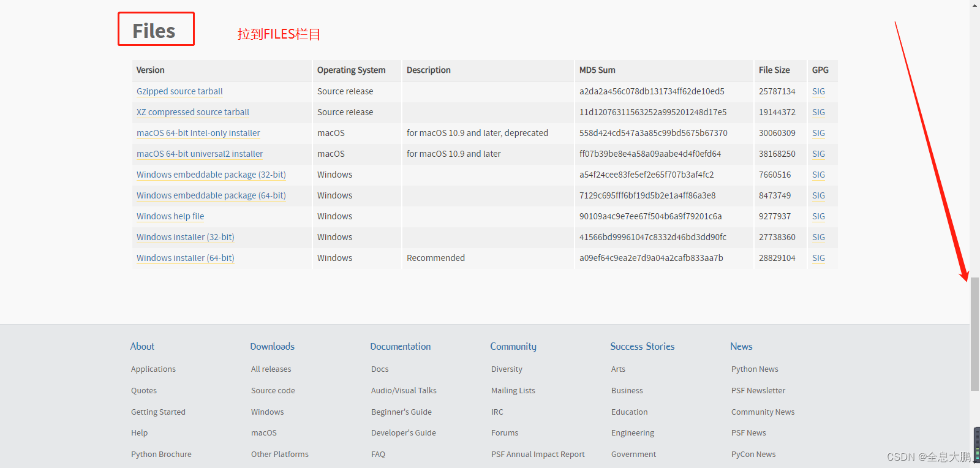Open the Documentation footer heading
The image size is (980, 468).
tap(401, 347)
